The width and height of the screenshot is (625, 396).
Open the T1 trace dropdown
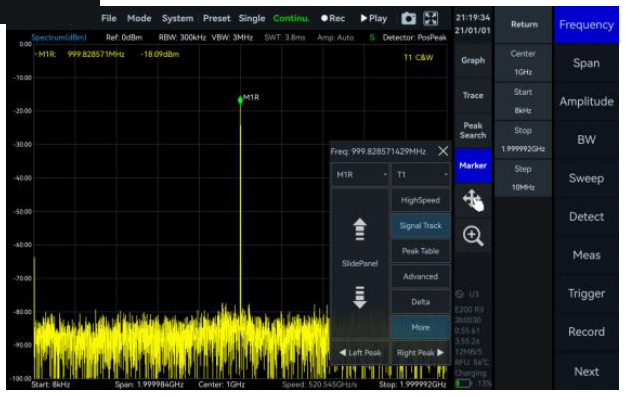[x=421, y=175]
